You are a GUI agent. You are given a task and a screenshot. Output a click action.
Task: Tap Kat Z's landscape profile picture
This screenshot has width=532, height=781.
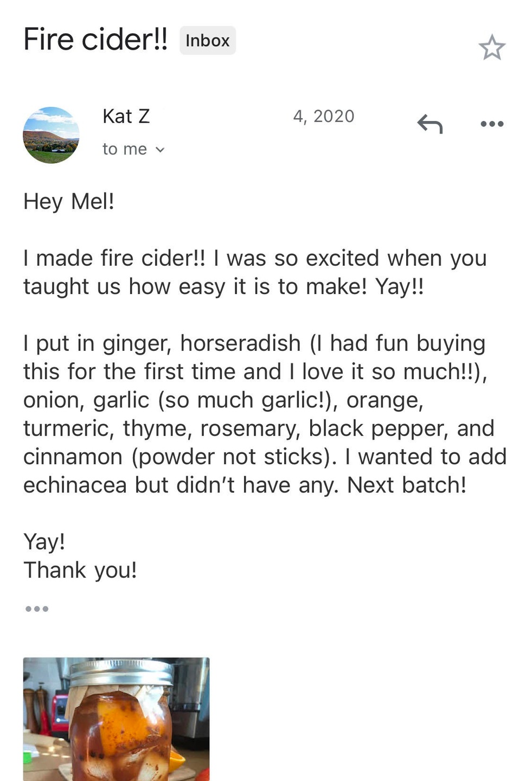click(x=51, y=135)
